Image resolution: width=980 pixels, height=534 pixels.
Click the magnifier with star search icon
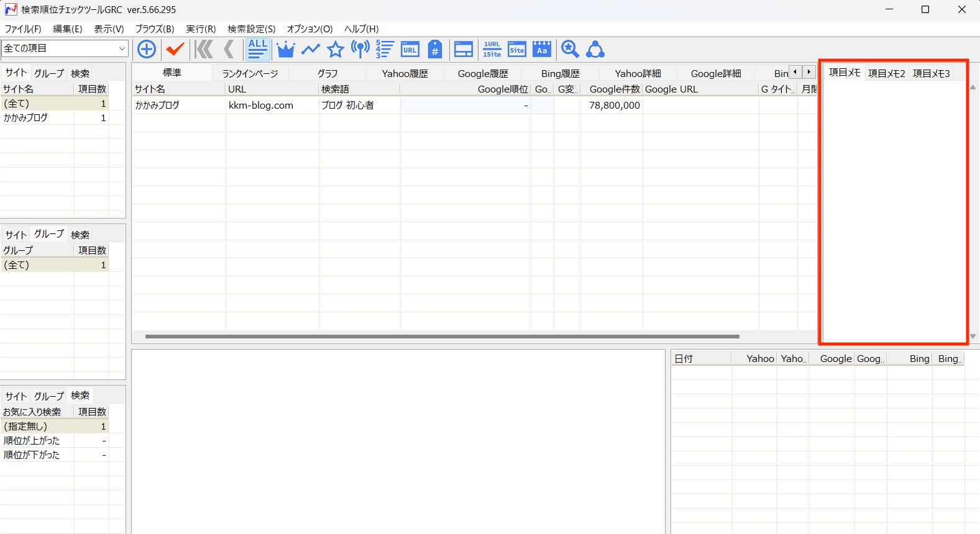click(570, 49)
